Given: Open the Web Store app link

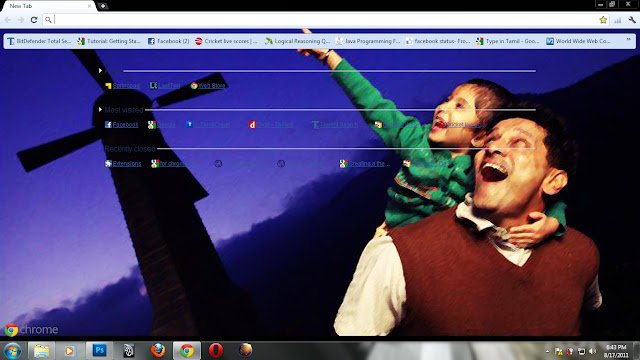Looking at the screenshot, I should tap(208, 85).
